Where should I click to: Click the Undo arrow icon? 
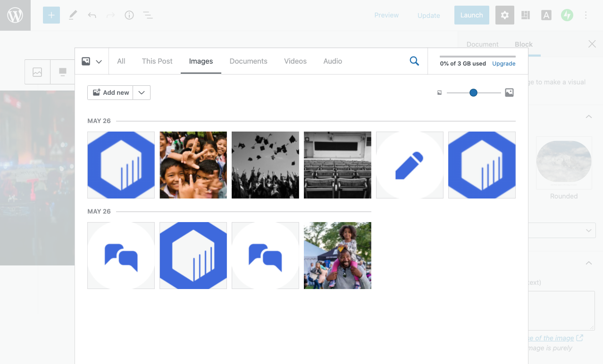[x=92, y=15]
